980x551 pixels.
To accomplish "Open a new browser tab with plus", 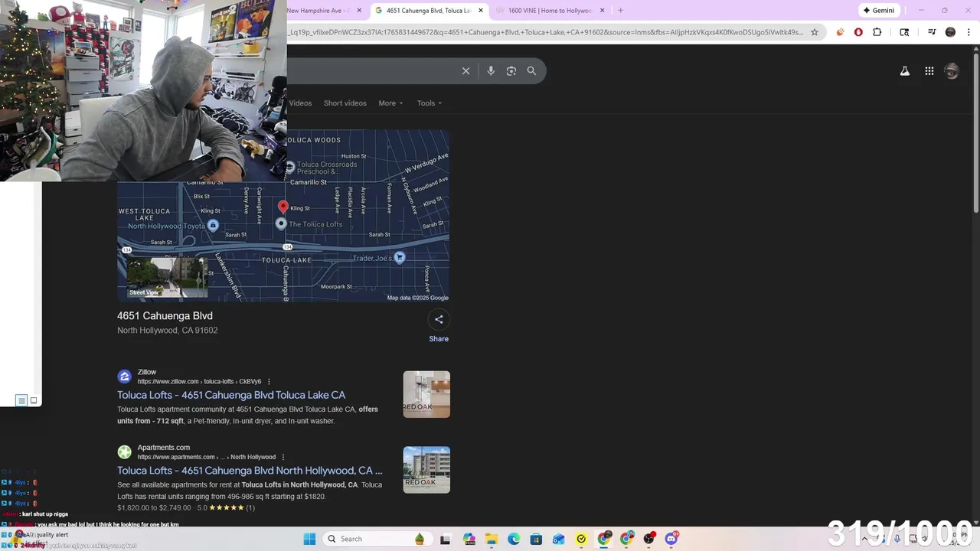I will pos(620,11).
